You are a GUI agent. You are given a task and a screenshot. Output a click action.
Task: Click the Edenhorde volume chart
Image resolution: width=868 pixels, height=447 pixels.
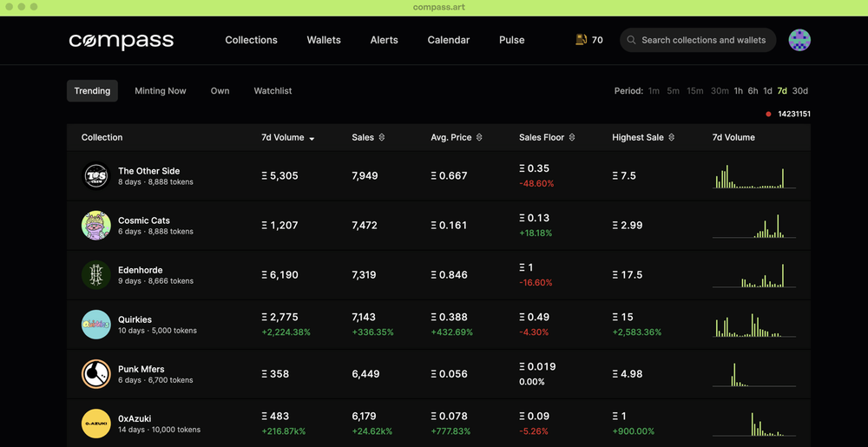click(x=754, y=275)
